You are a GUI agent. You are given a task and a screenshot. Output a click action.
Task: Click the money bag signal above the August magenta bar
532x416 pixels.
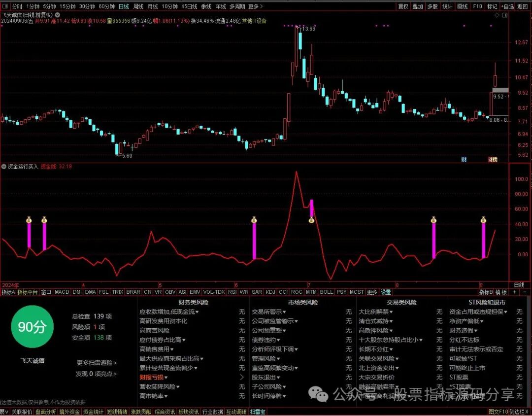(433, 220)
